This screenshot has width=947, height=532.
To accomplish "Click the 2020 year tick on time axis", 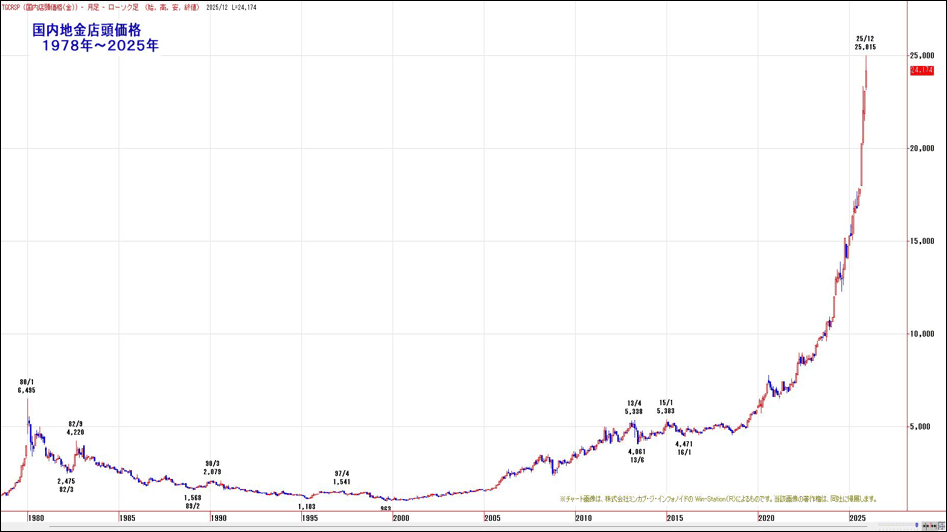I will 766,518.
